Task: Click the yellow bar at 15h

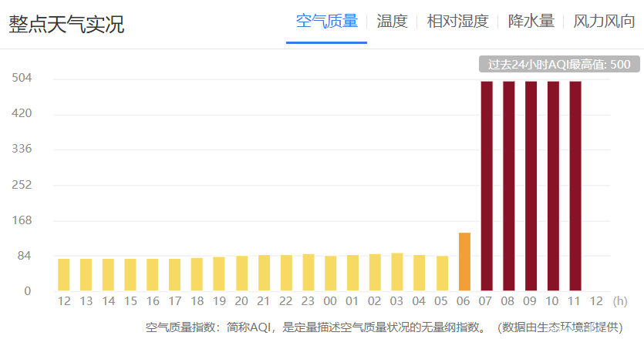Action: click(x=130, y=275)
